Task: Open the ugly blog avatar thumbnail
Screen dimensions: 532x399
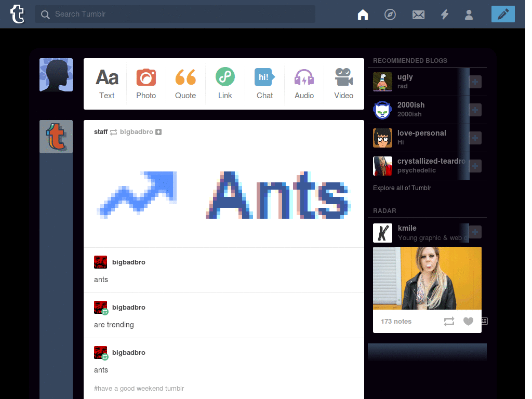Action: [x=382, y=82]
